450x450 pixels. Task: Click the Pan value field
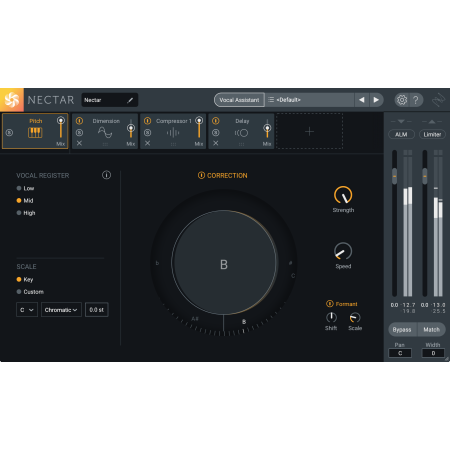(x=400, y=353)
